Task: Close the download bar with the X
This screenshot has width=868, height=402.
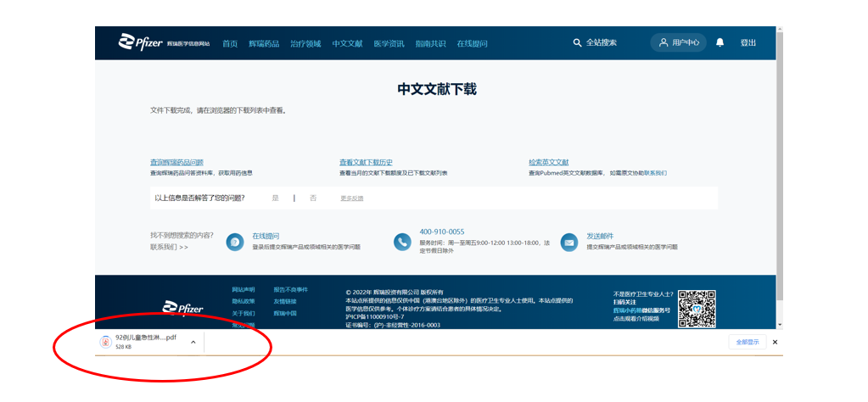Action: tap(775, 343)
